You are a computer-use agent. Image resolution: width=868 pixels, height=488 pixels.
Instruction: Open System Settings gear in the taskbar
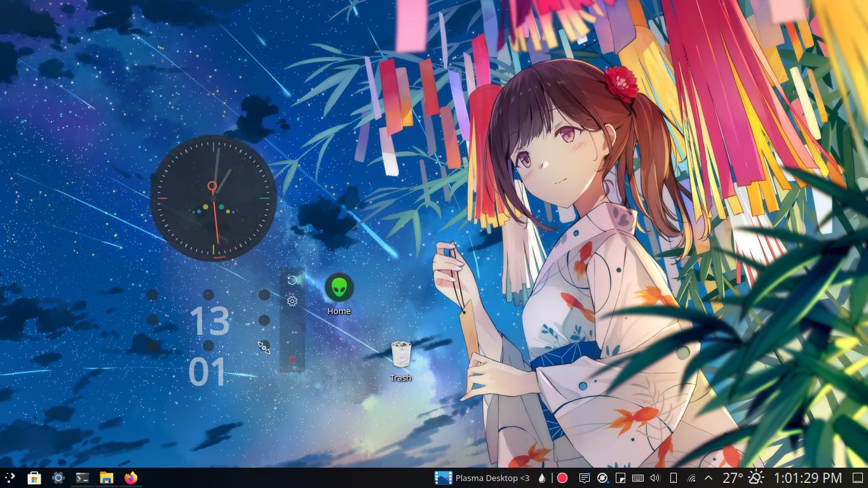tap(58, 478)
